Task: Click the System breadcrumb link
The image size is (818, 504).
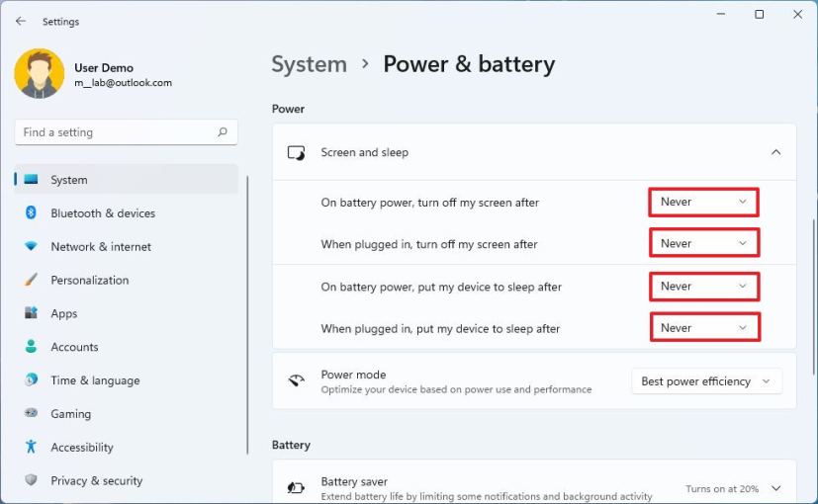Action: (x=309, y=64)
